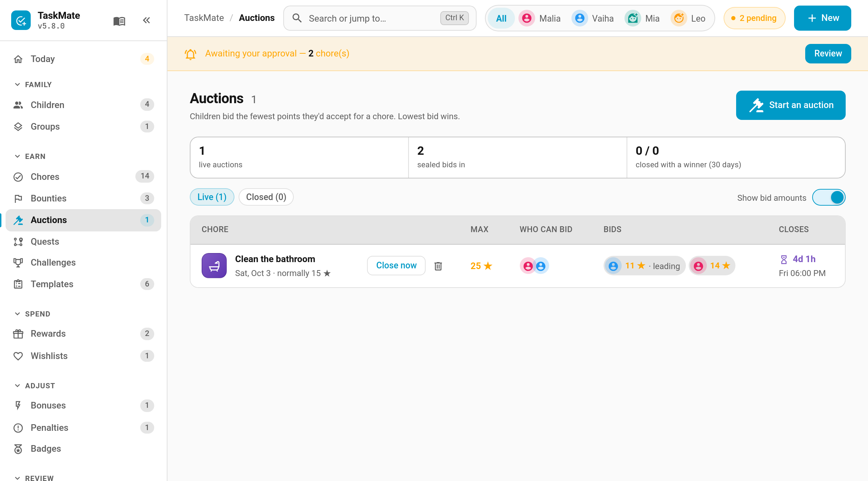This screenshot has width=868, height=481.
Task: Click the search magnifier icon
Action: 297,18
